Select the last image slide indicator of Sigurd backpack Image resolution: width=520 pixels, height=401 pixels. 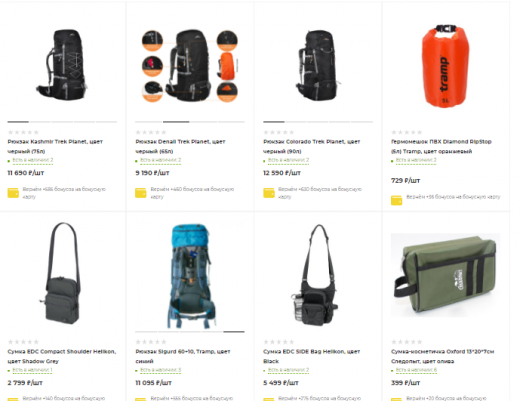click(234, 332)
